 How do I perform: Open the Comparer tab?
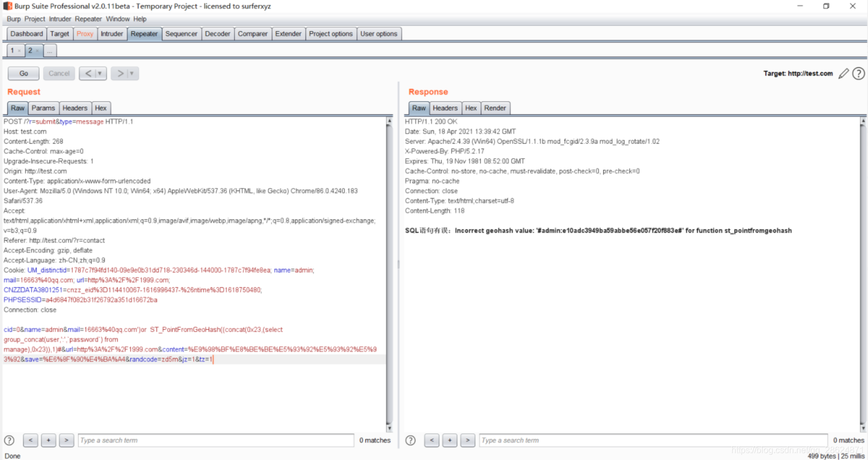[253, 34]
